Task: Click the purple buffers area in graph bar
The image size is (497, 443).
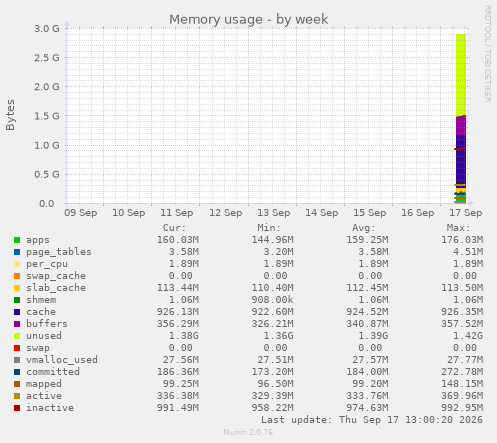Action: [x=461, y=125]
